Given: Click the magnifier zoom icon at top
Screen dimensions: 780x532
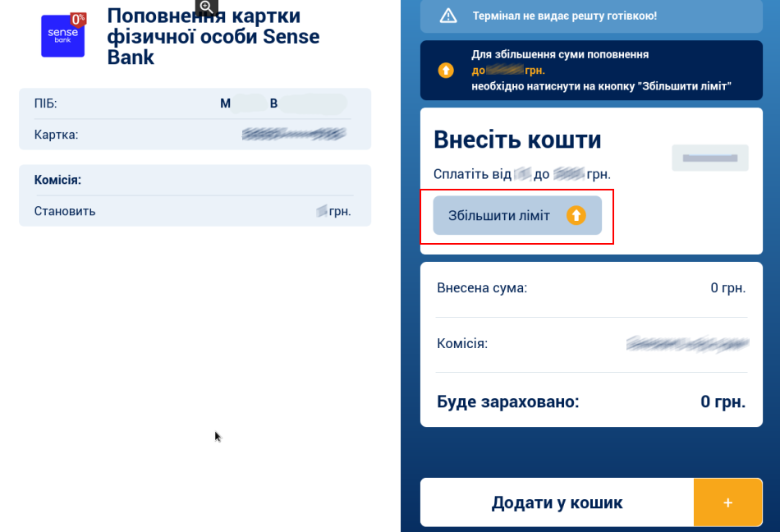Looking at the screenshot, I should 206,7.
